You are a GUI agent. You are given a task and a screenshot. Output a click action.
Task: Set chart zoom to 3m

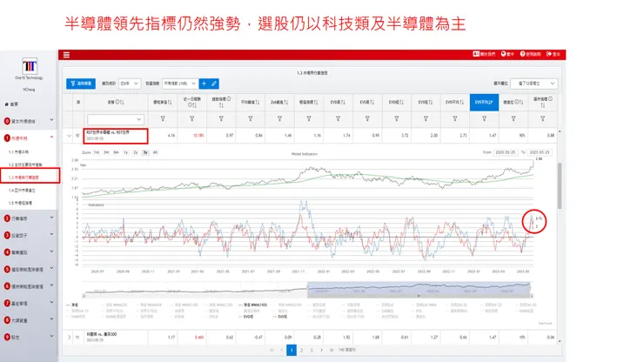106,152
